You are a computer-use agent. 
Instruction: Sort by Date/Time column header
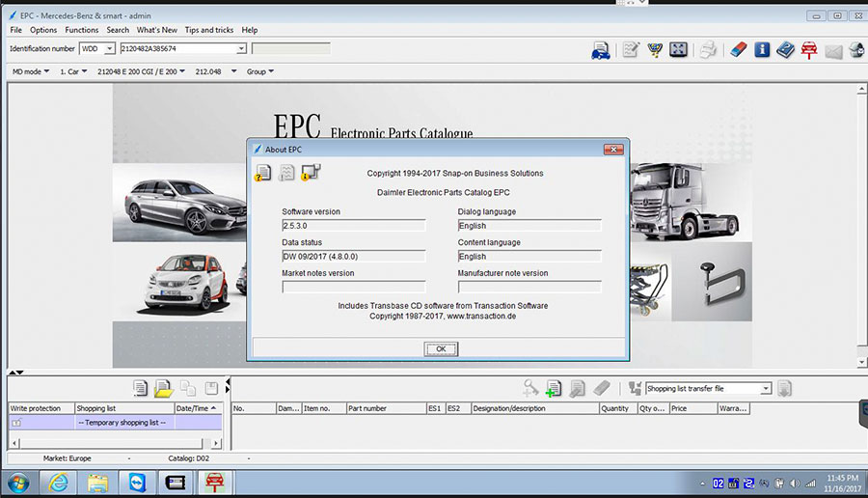pos(197,408)
